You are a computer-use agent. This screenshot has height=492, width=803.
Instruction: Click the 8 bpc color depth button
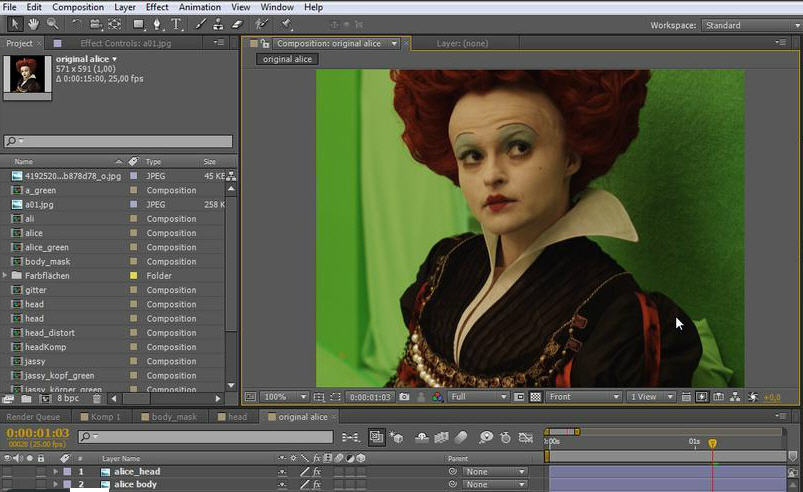click(68, 398)
